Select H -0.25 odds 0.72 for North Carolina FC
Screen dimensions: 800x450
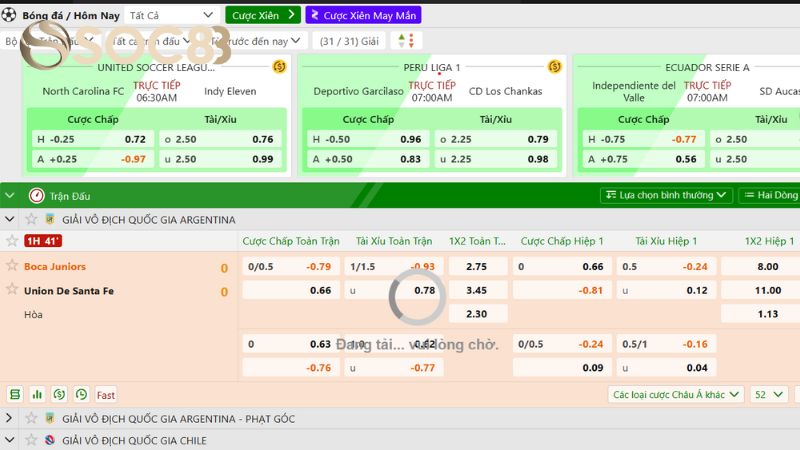[93, 139]
